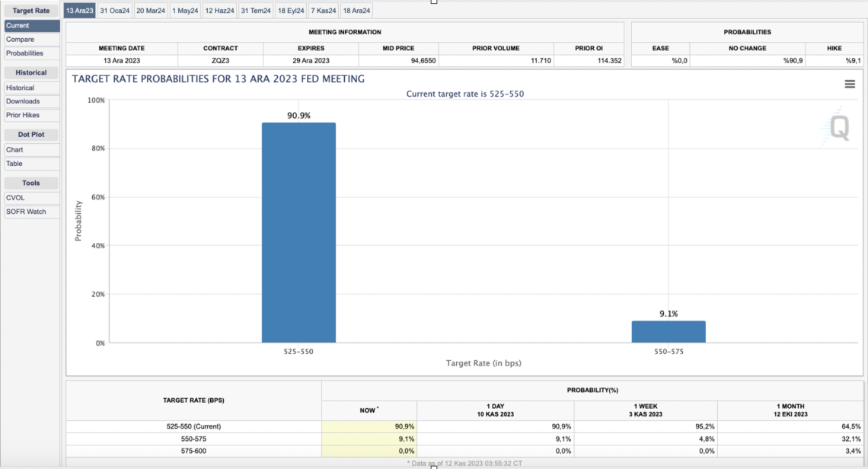Image resolution: width=868 pixels, height=469 pixels.
Task: Select the 7 Kas24 meeting tab
Action: [x=324, y=11]
